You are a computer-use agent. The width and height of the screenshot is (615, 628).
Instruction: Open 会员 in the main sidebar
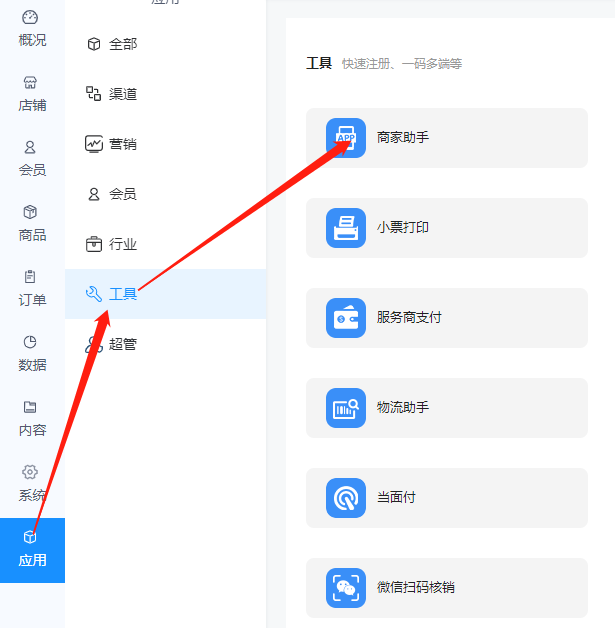coord(32,159)
